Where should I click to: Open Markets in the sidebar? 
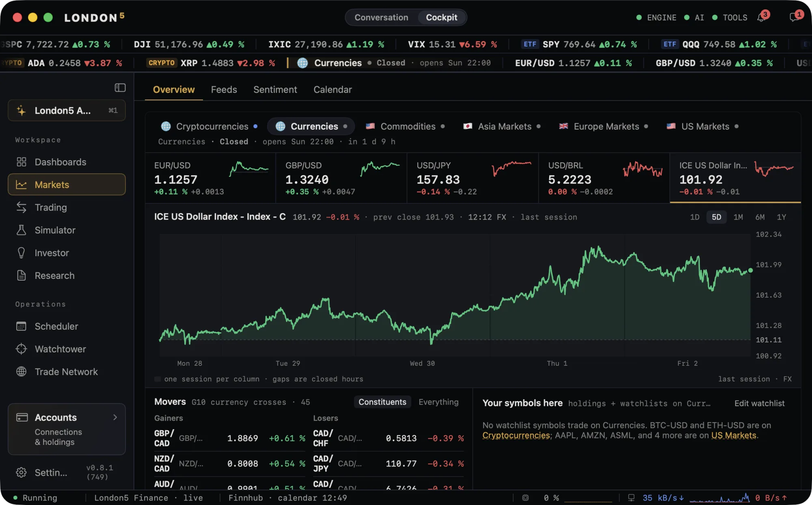pyautogui.click(x=67, y=185)
